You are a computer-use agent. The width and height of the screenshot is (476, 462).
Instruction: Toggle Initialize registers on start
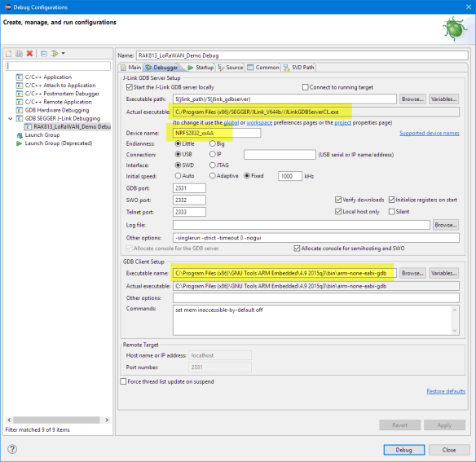pos(391,200)
